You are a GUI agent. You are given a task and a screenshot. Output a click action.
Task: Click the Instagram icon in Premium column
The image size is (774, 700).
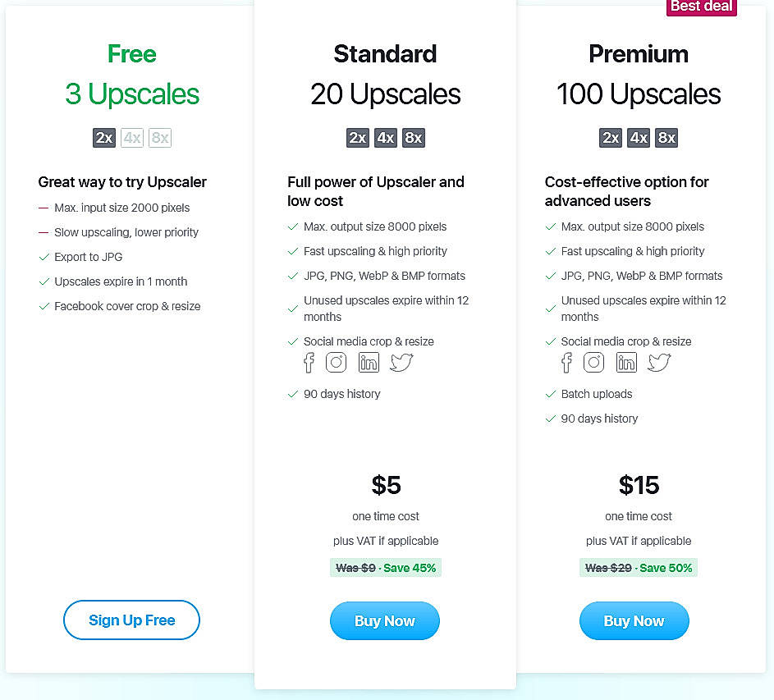pyautogui.click(x=593, y=362)
